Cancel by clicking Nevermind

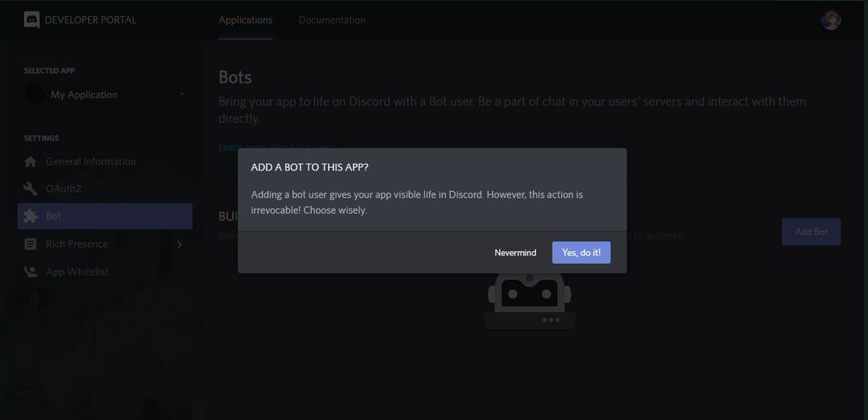(515, 253)
